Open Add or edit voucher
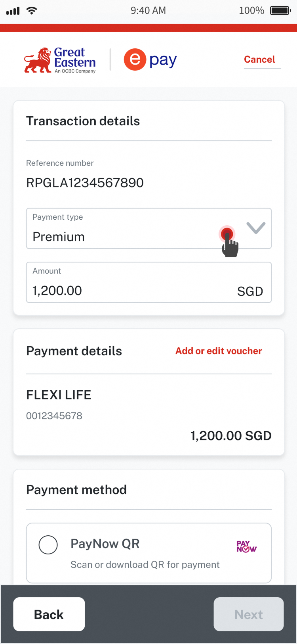The image size is (297, 644). tap(219, 351)
